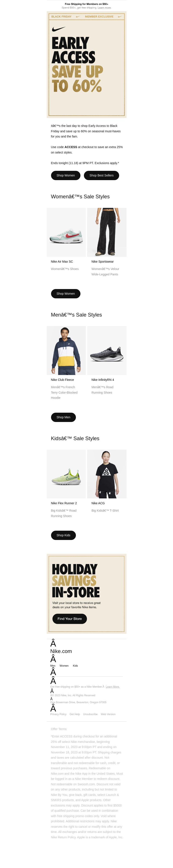Open the Nike Sportswear velour pants image

click(107, 232)
